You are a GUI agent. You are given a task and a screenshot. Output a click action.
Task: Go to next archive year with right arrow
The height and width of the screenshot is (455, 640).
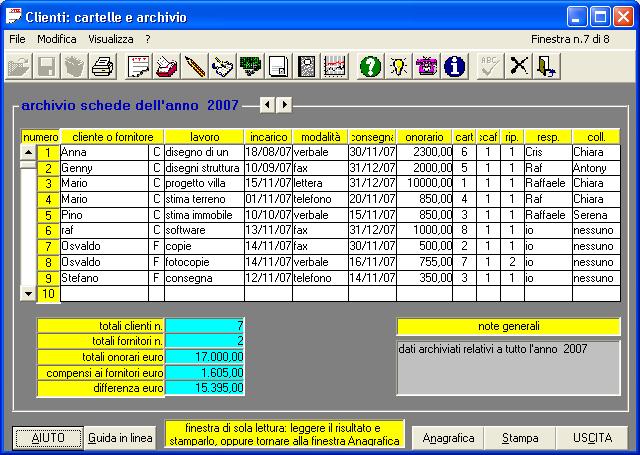coord(284,104)
